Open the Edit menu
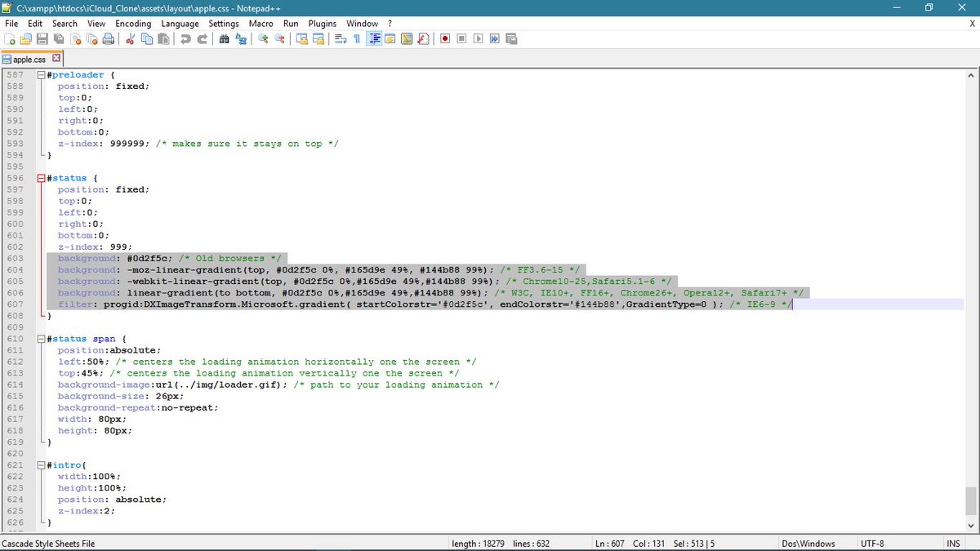This screenshot has width=980, height=551. point(35,24)
